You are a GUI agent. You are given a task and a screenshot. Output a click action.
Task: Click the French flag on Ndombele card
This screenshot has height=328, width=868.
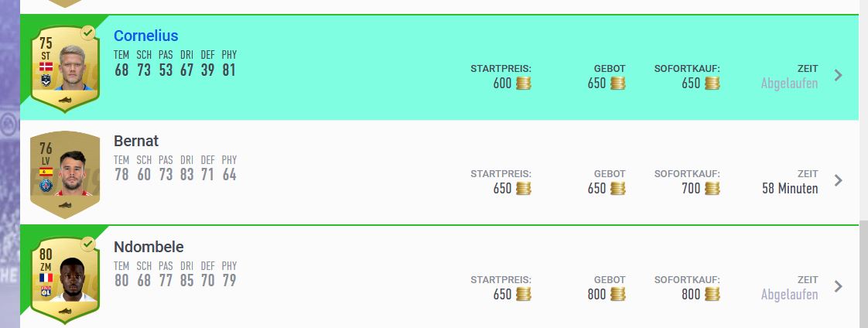click(x=46, y=278)
